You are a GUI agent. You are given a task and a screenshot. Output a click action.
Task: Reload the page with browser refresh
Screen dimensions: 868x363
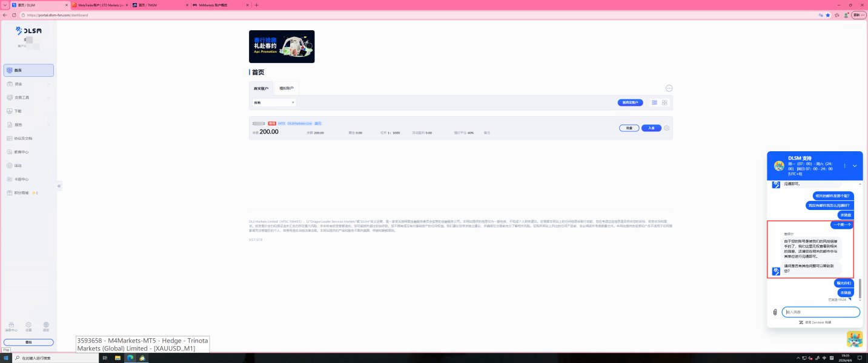click(14, 15)
